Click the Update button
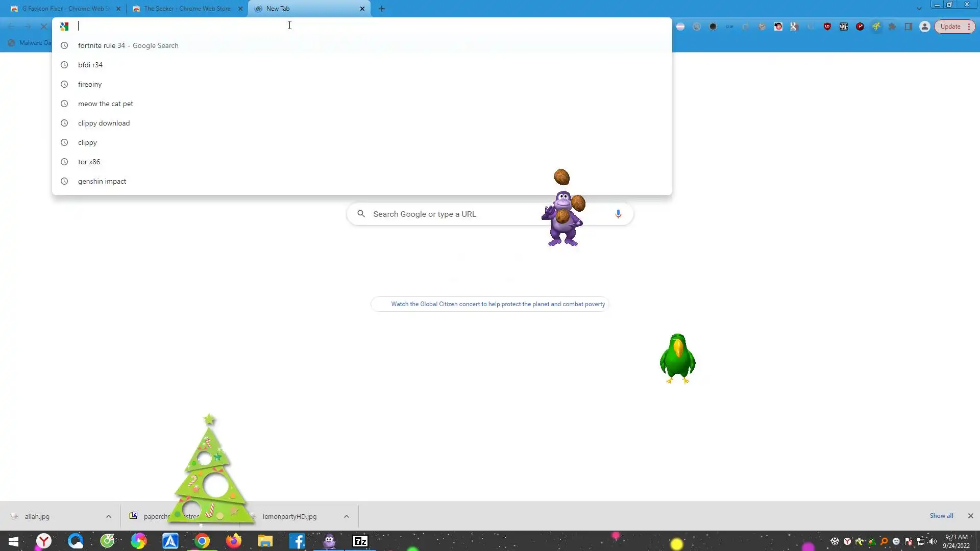The image size is (980, 551). (950, 27)
